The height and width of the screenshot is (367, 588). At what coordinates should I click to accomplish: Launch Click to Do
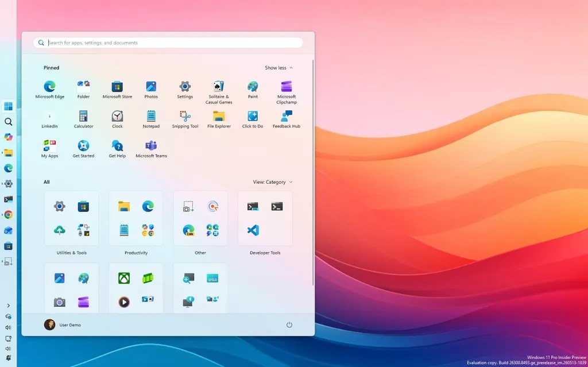[253, 119]
